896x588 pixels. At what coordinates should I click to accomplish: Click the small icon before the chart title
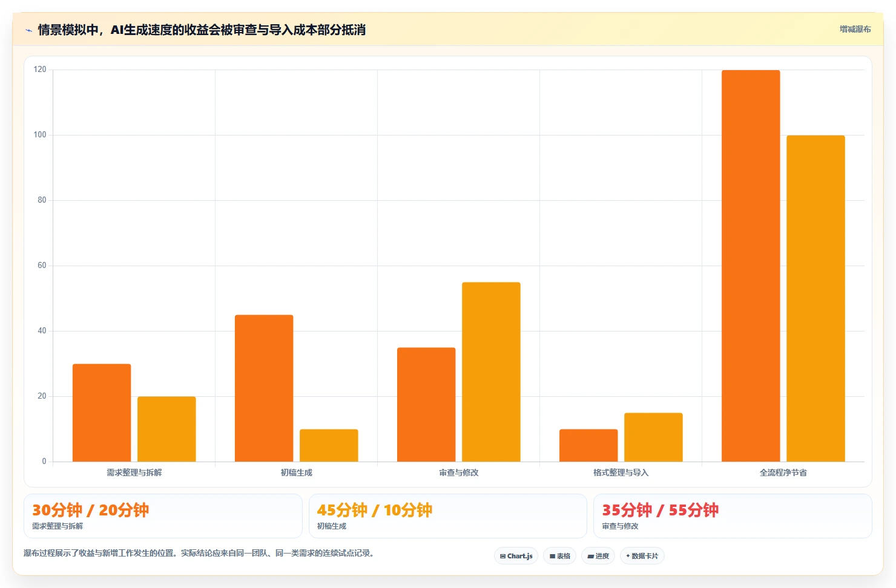pos(28,30)
